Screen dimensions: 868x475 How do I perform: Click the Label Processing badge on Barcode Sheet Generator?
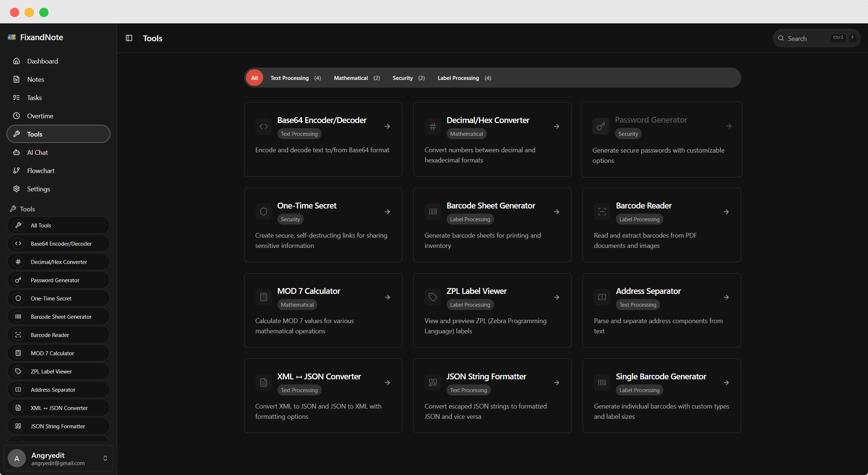470,219
